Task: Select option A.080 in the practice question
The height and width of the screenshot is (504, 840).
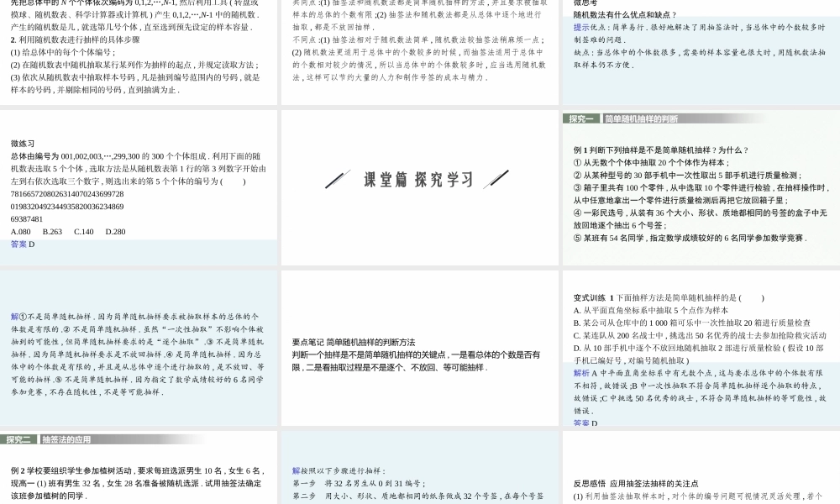Action: coord(20,232)
